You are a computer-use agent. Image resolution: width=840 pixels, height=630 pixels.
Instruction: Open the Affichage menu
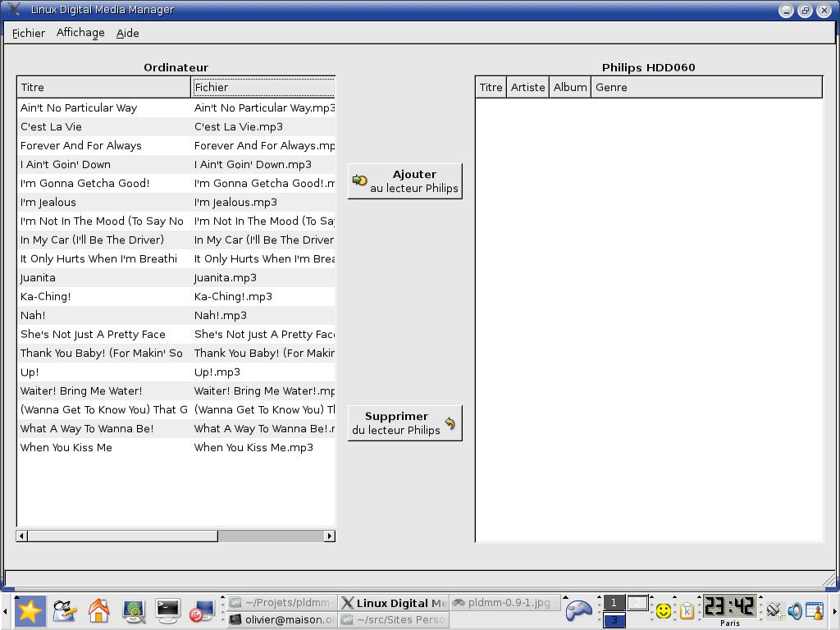point(80,33)
